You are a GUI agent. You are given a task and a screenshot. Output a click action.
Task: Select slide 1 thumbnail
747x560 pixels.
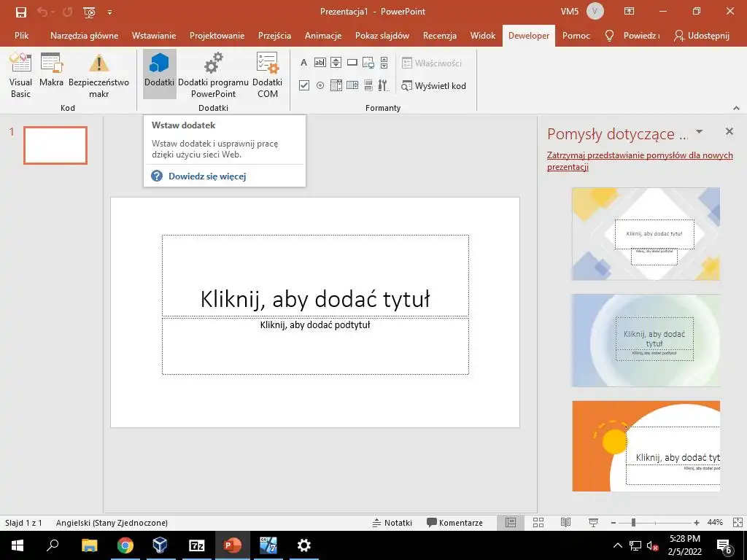(55, 145)
